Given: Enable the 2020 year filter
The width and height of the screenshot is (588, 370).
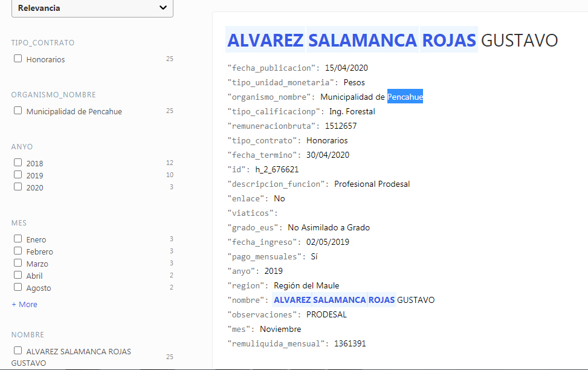Looking at the screenshot, I should pyautogui.click(x=18, y=186).
